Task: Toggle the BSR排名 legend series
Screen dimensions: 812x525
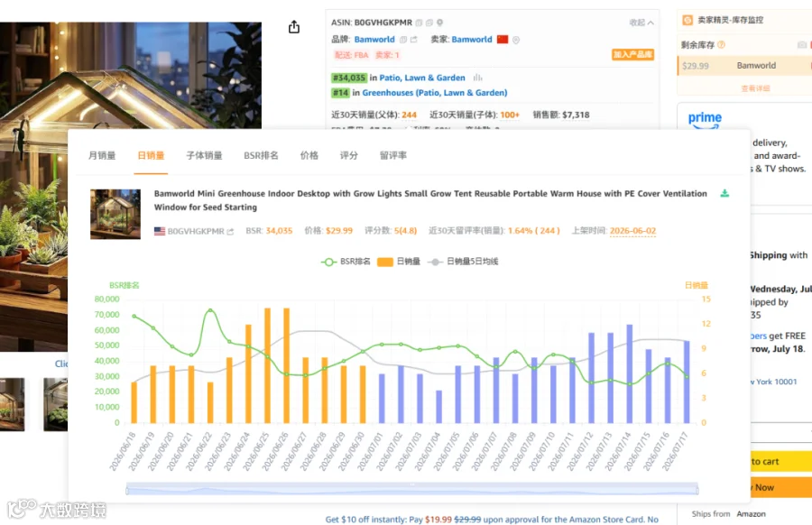Action: coord(346,262)
